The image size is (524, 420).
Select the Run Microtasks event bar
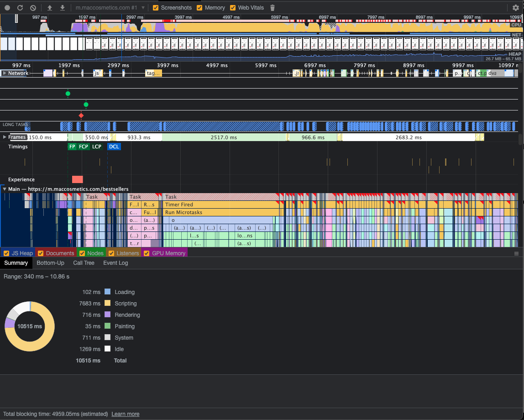(x=220, y=212)
